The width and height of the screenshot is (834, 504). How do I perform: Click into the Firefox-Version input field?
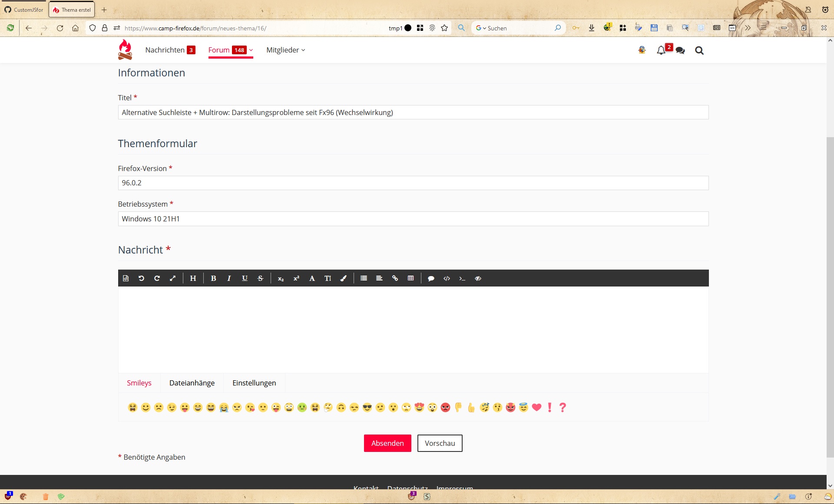413,183
